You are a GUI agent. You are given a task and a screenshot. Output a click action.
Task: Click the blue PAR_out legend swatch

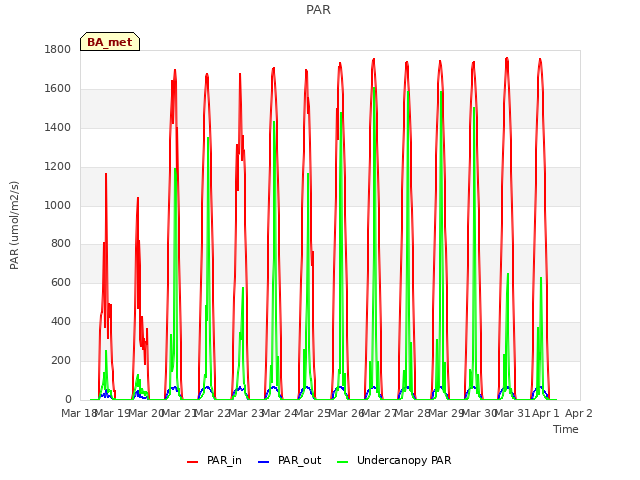[264, 462]
